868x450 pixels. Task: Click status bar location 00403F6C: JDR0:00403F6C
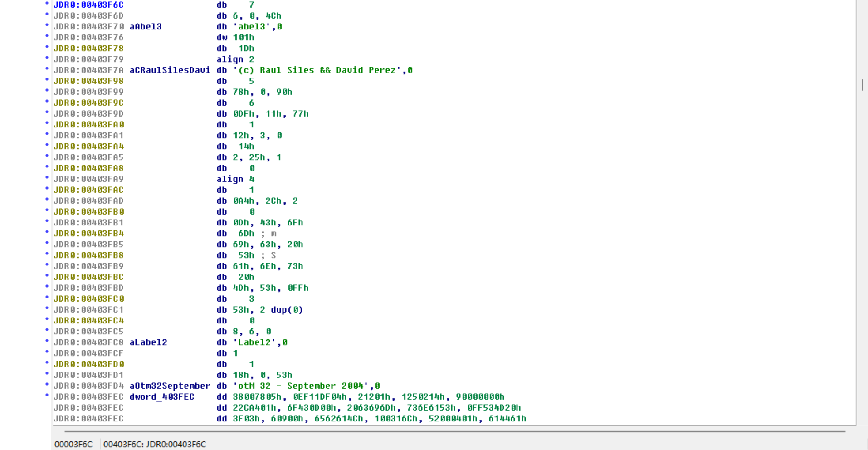click(155, 444)
